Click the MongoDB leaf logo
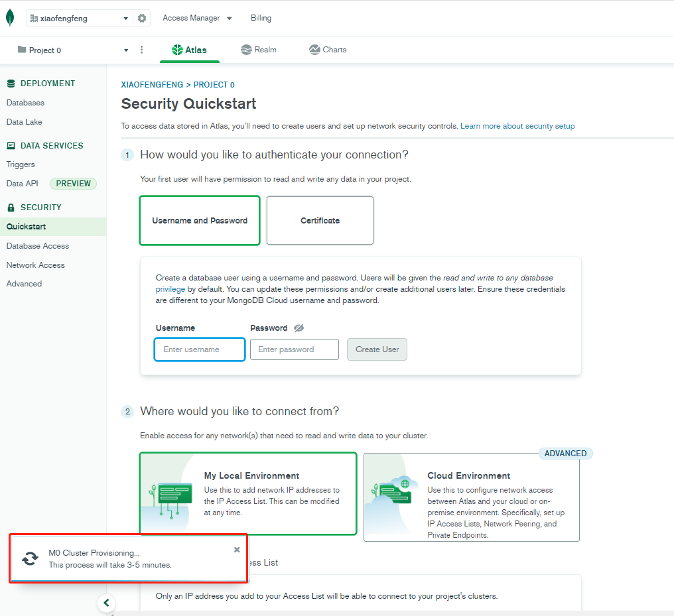674x616 pixels. (10, 18)
